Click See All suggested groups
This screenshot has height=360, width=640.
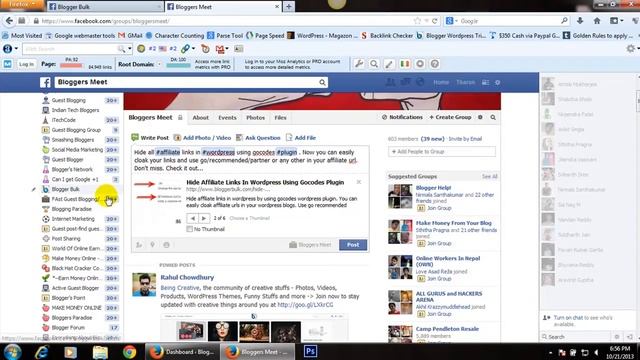click(x=489, y=176)
